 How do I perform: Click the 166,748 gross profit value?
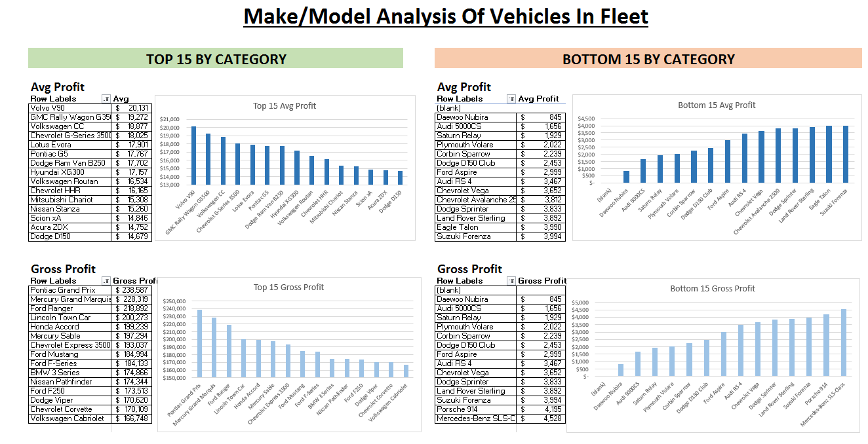click(132, 418)
